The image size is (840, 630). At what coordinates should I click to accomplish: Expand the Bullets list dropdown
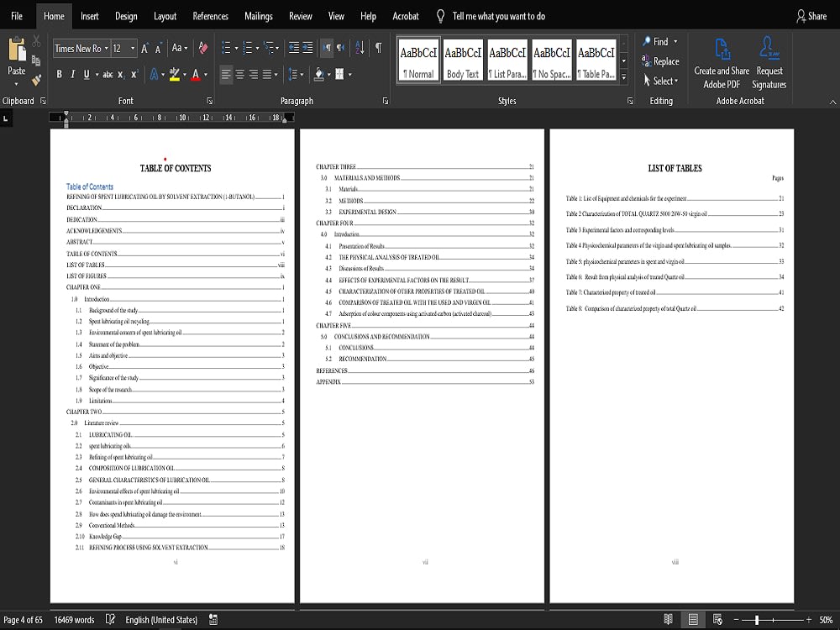[236, 46]
